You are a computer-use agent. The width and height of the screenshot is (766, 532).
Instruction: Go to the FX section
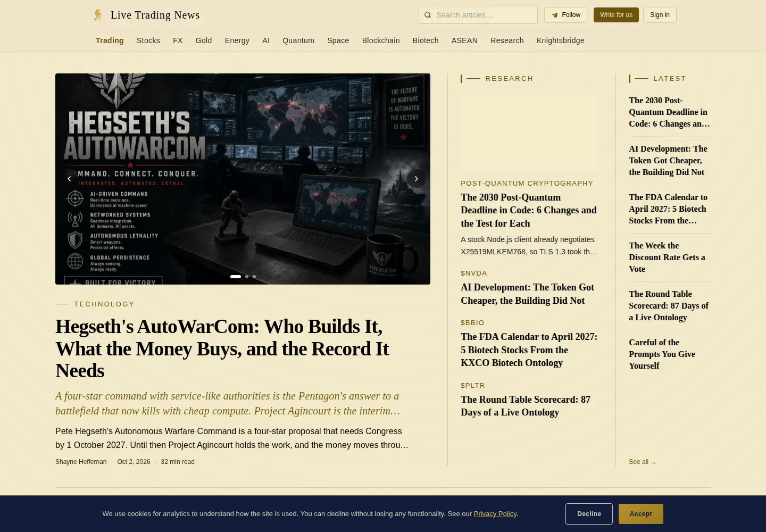click(178, 40)
